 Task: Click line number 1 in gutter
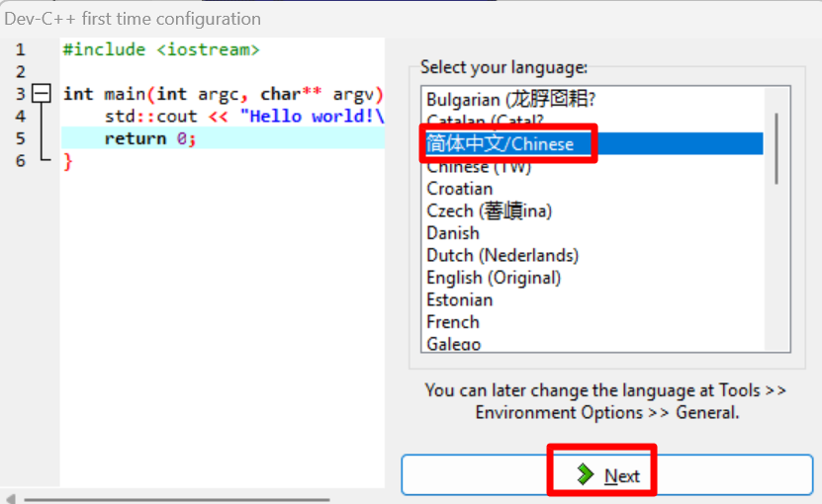pyautogui.click(x=21, y=49)
